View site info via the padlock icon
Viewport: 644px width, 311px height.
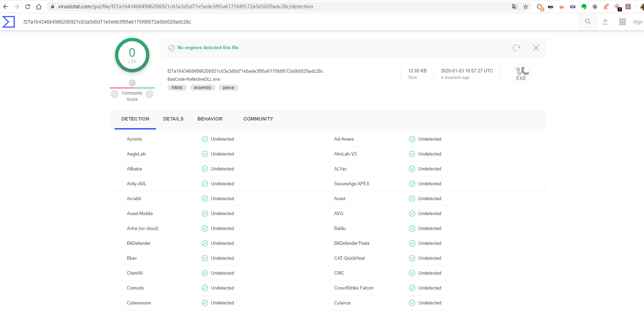53,7
